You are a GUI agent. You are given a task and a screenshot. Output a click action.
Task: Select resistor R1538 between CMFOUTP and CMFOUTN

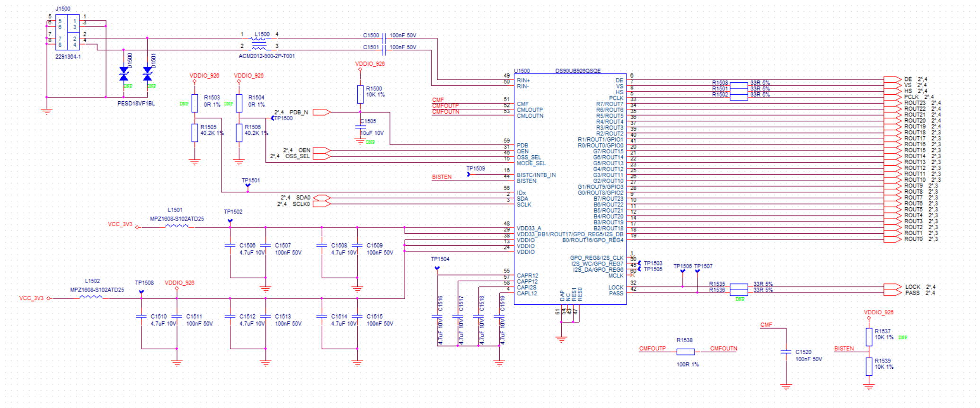(x=685, y=352)
